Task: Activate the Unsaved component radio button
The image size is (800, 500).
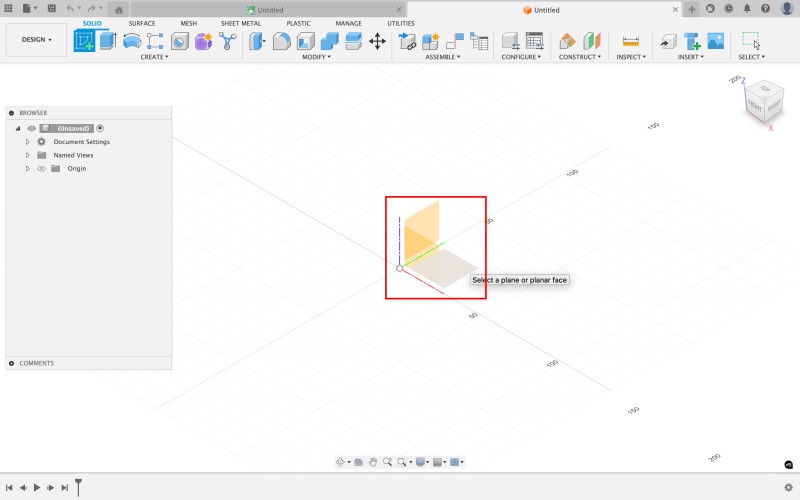Action: (x=100, y=128)
